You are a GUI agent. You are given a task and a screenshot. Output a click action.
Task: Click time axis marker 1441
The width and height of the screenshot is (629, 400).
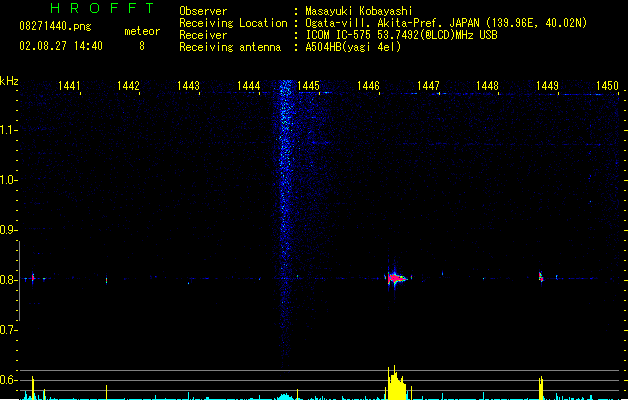tap(69, 86)
